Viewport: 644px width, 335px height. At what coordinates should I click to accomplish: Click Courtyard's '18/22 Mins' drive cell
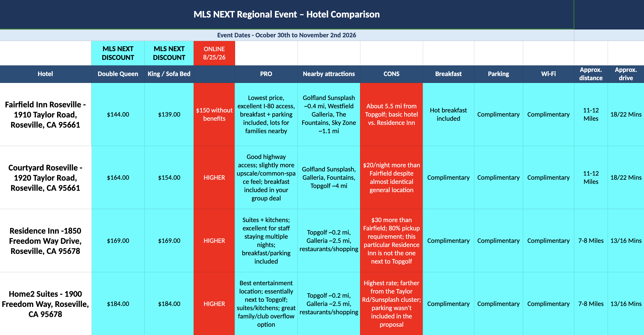(x=626, y=178)
